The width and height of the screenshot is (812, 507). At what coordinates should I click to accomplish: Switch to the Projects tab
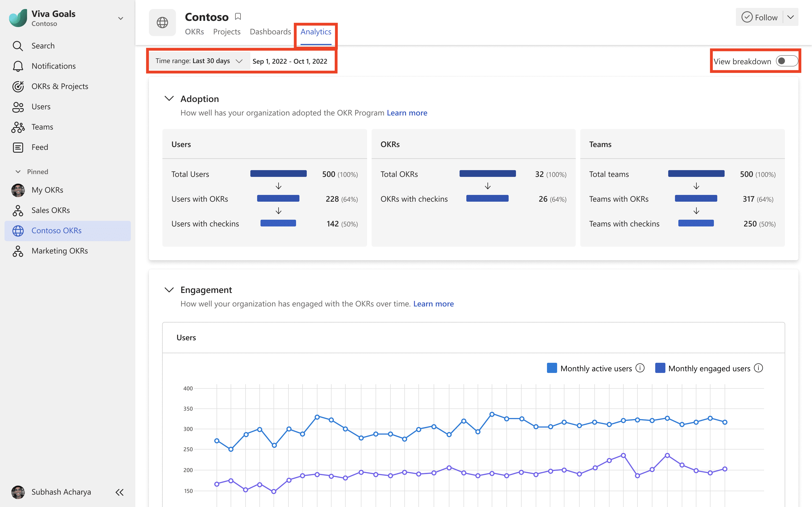pos(227,32)
